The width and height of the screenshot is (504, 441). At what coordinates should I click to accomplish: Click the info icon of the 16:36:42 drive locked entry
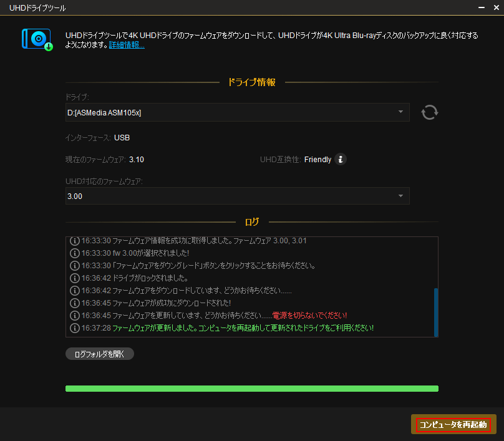tap(75, 278)
